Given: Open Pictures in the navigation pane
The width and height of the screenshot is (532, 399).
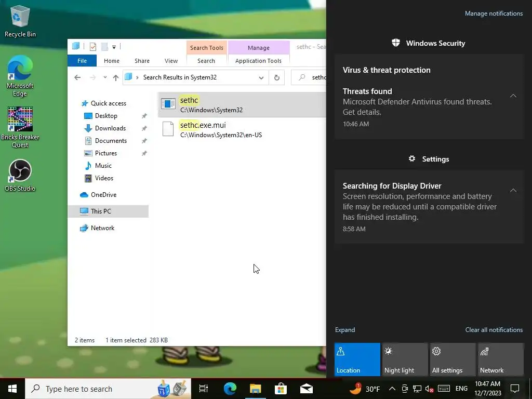Looking at the screenshot, I should 106,153.
